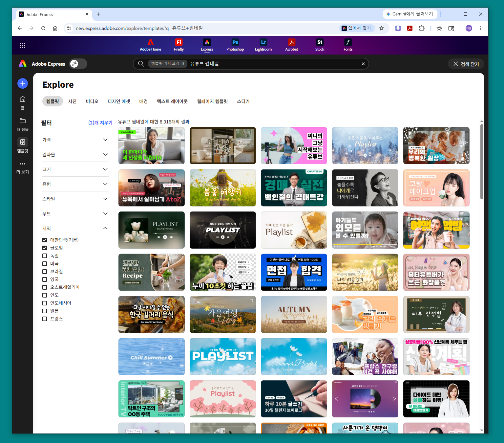Expand the 스타일 filter section

pyautogui.click(x=75, y=199)
